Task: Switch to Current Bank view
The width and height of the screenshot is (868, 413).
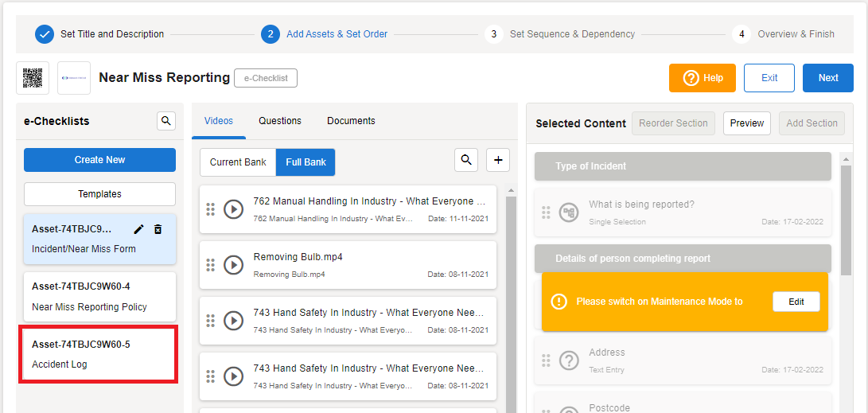Action: tap(238, 162)
